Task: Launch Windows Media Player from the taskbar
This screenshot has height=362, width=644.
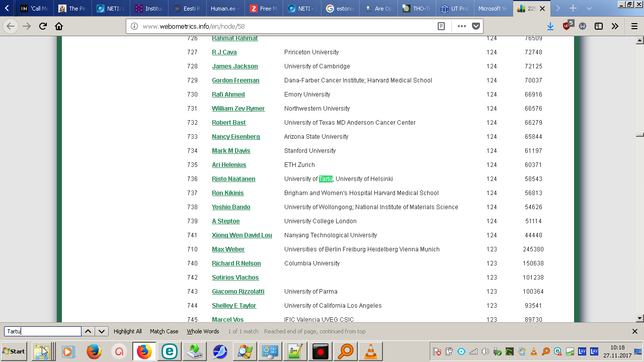Action: [68, 351]
